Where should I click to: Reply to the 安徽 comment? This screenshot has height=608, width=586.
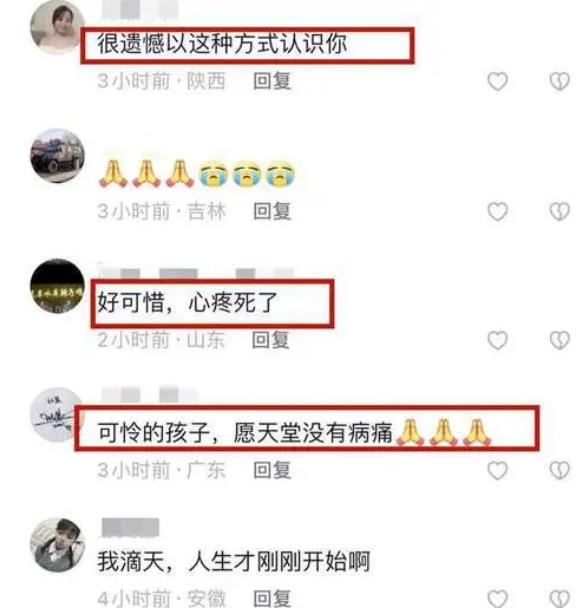coord(272,599)
